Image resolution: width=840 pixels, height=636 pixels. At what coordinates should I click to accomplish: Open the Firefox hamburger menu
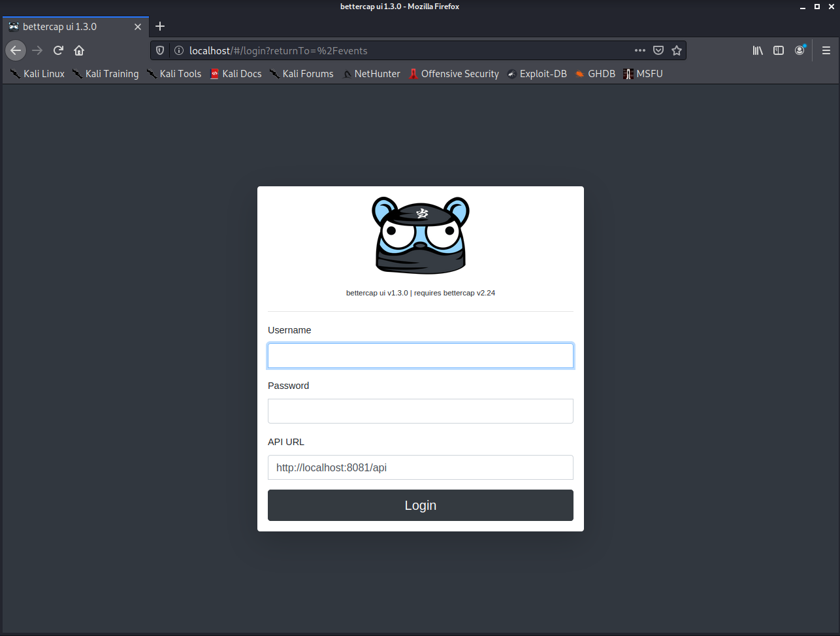coord(826,50)
